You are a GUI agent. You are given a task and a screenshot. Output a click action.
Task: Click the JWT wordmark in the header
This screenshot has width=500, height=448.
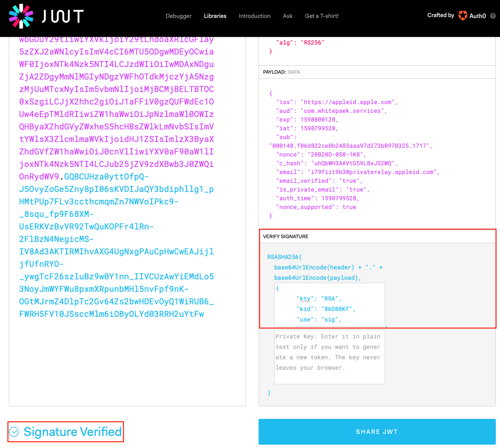63,16
